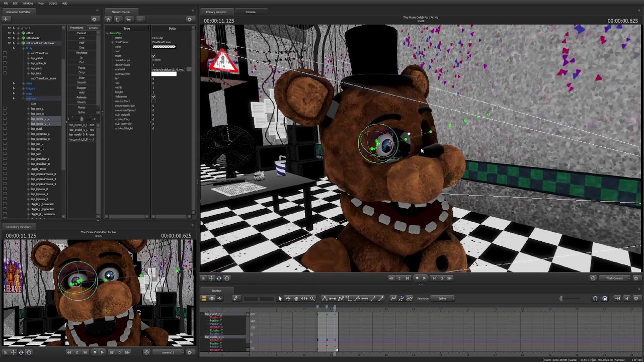The height and width of the screenshot is (362, 644).
Task: Click the Element Viewer home icon
Action: click(108, 20)
